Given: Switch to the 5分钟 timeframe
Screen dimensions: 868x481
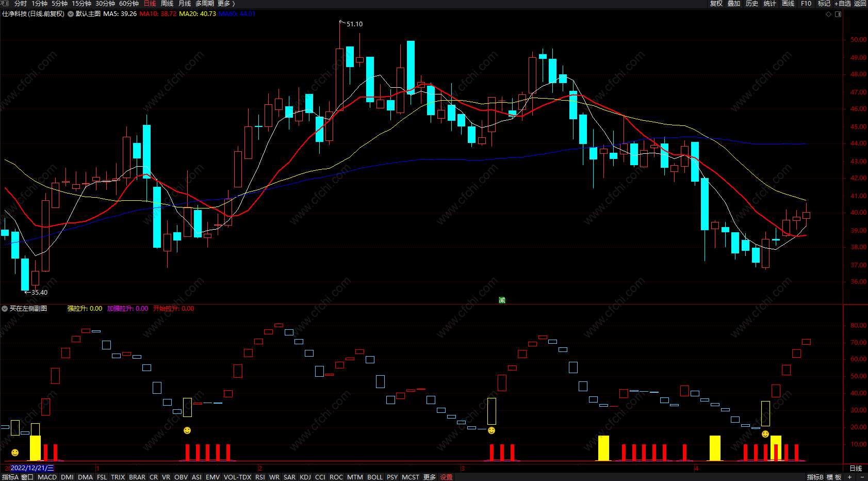Looking at the screenshot, I should (59, 4).
